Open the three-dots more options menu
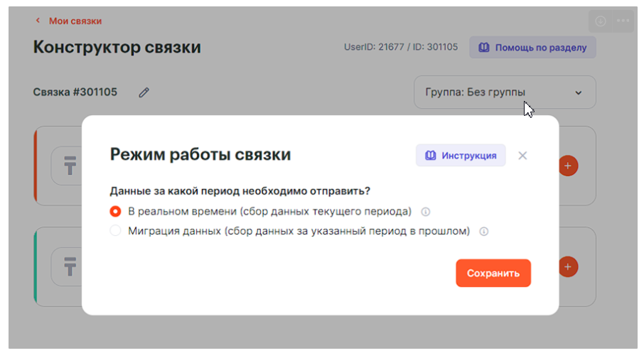644x353 pixels. pyautogui.click(x=623, y=21)
